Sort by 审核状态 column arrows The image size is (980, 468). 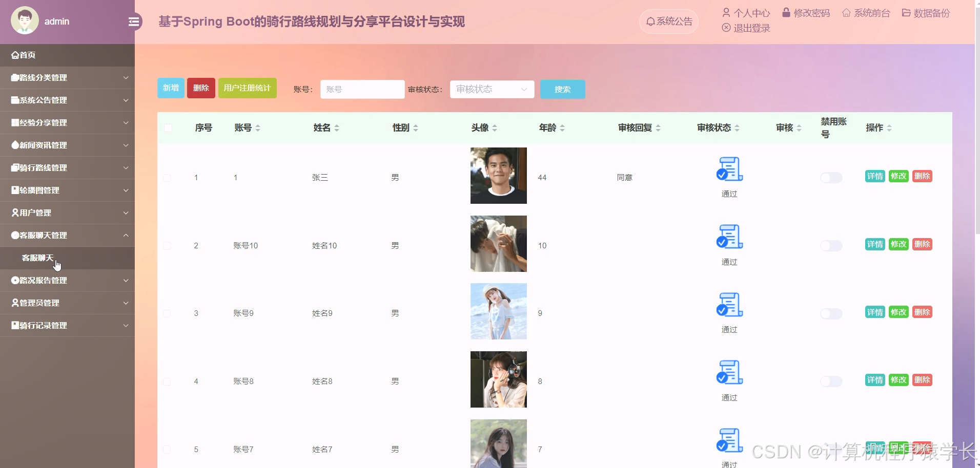click(x=737, y=128)
